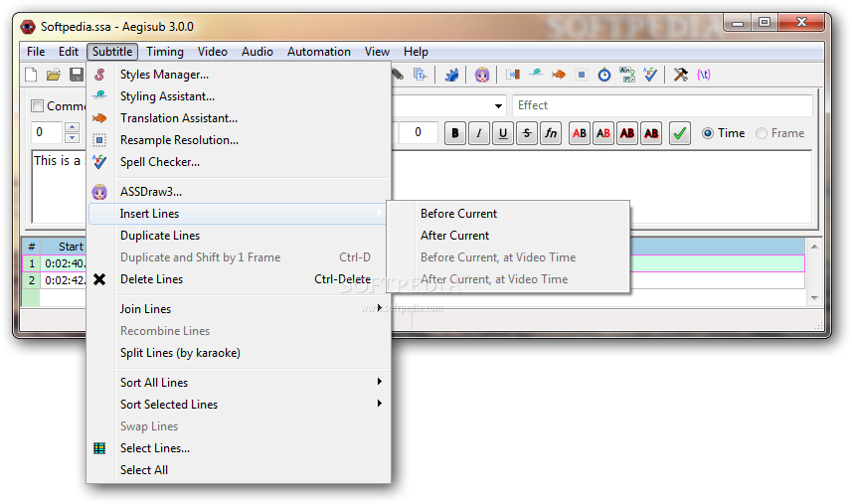The height and width of the screenshot is (504, 852).
Task: Click the Select Lines grid icon in menu
Action: click(99, 448)
